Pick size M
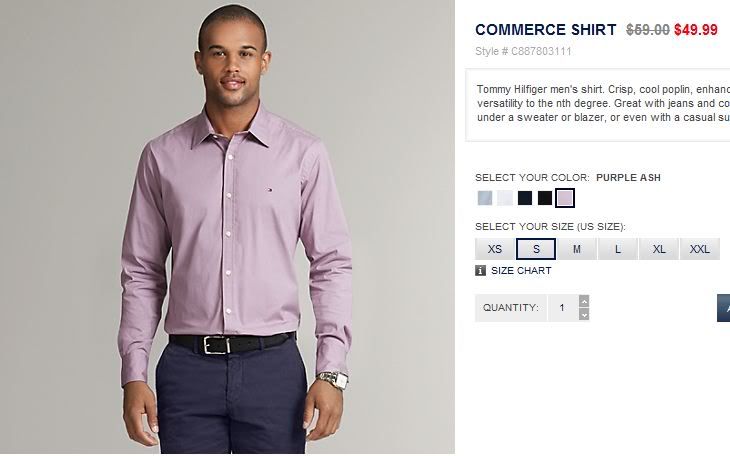Image resolution: width=730 pixels, height=456 pixels. pos(577,249)
